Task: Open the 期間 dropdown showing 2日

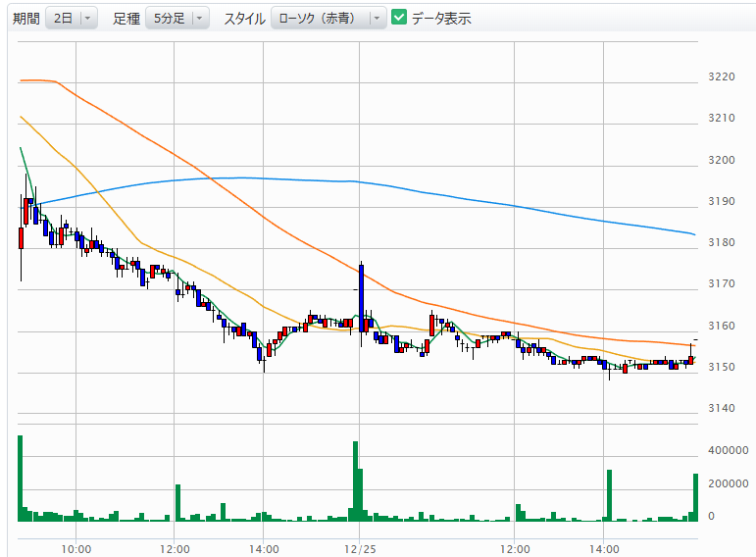Action: point(72,19)
